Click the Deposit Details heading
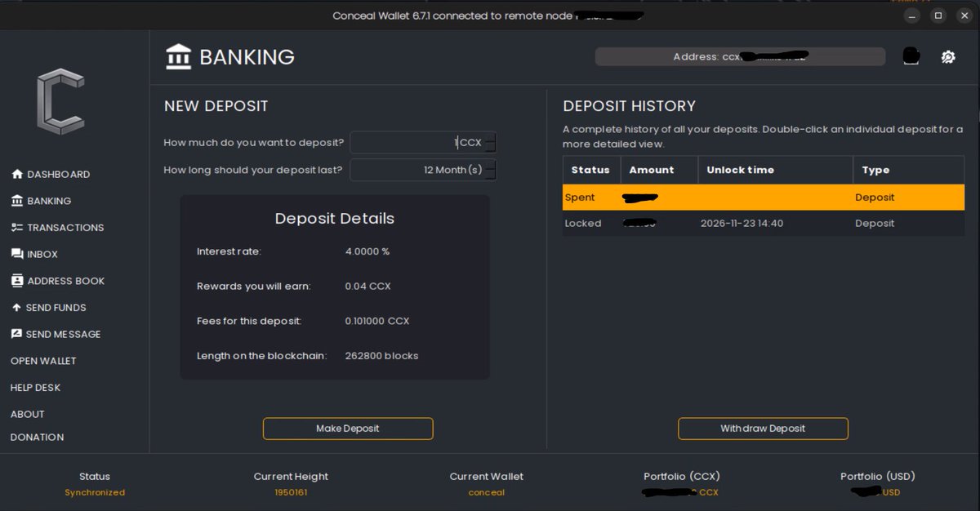Viewport: 980px width, 511px height. (x=335, y=219)
